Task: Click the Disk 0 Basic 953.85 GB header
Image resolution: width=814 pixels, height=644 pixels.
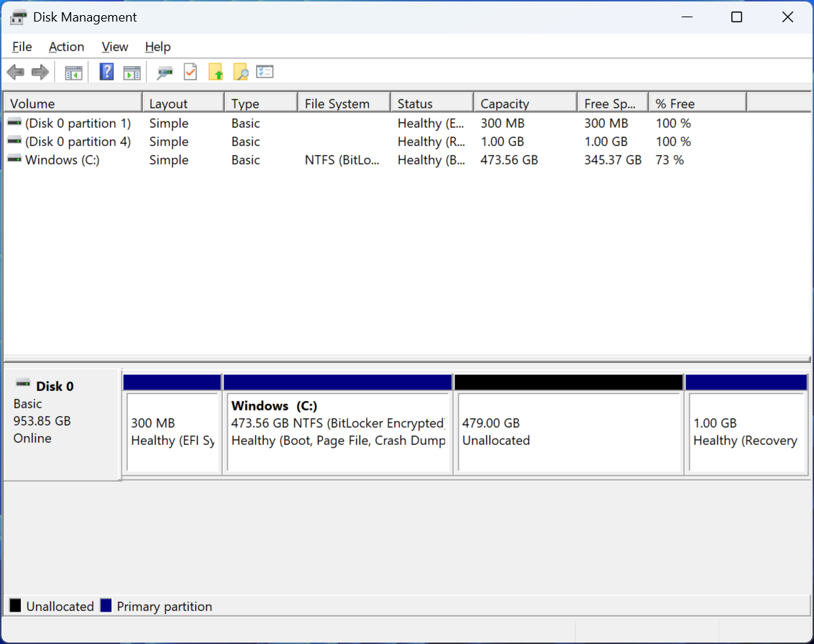Action: click(x=63, y=425)
